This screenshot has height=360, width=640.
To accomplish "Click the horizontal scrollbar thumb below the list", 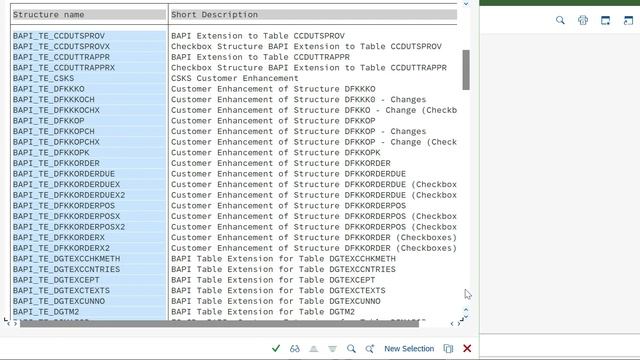I will point(220,324).
